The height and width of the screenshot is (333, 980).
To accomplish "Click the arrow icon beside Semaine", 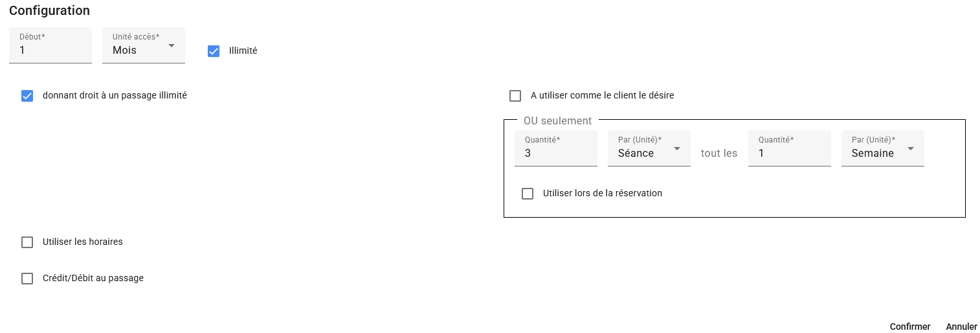I will [911, 149].
